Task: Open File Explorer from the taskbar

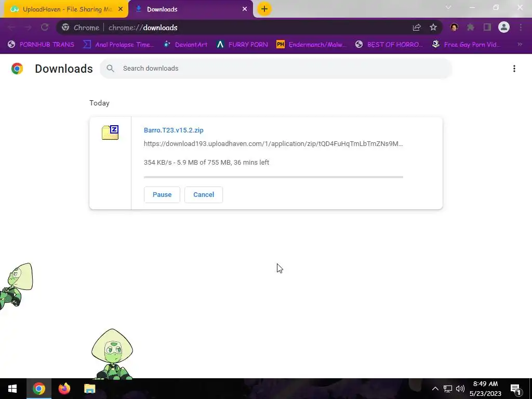Action: (x=89, y=389)
